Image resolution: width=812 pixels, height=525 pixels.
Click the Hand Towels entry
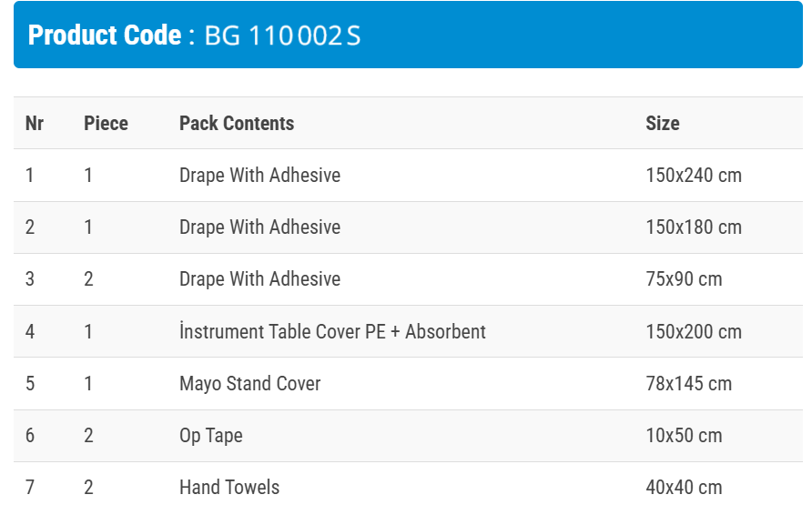[x=228, y=488]
